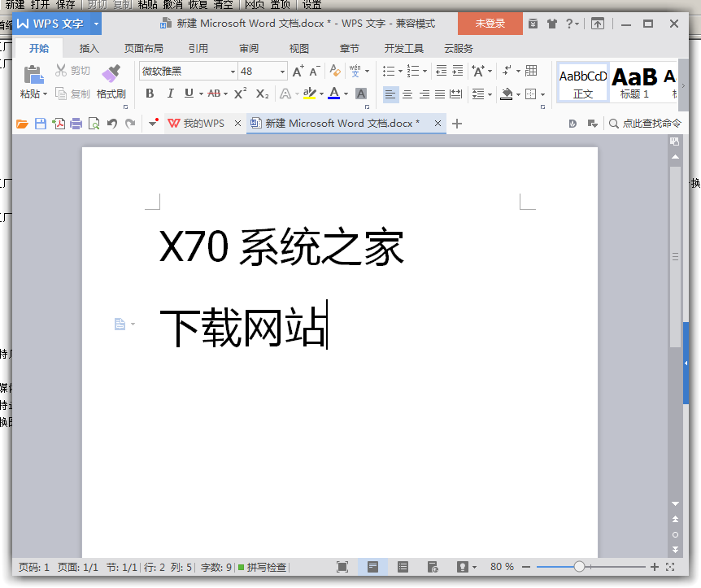Click the Paste clipboard icon

point(33,75)
